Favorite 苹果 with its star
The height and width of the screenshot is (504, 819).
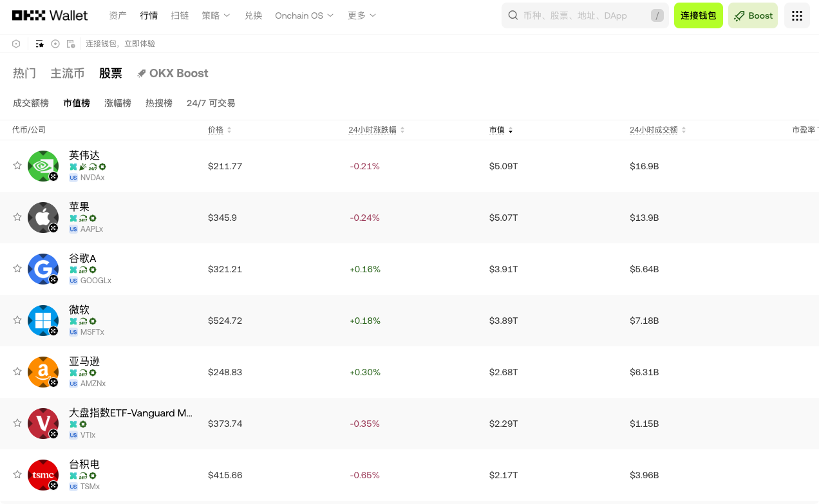(17, 217)
